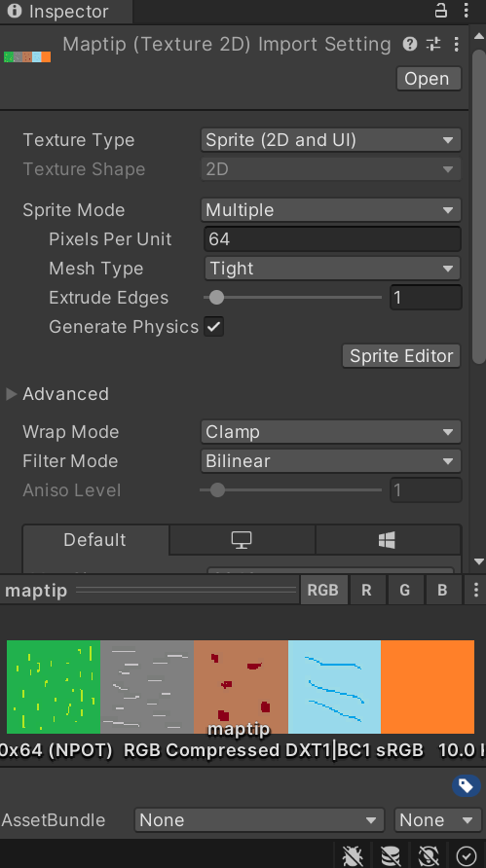This screenshot has width=486, height=868.
Task: Open the Texture Type dropdown
Action: click(x=331, y=140)
